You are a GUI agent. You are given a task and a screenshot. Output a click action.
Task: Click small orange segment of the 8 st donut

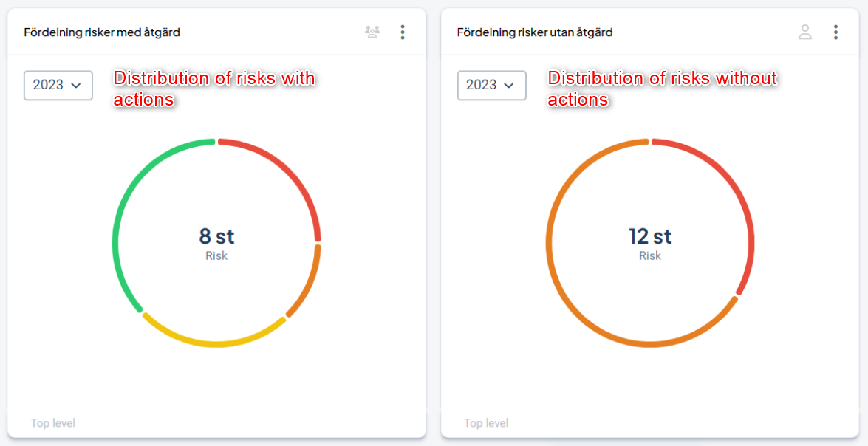click(309, 284)
